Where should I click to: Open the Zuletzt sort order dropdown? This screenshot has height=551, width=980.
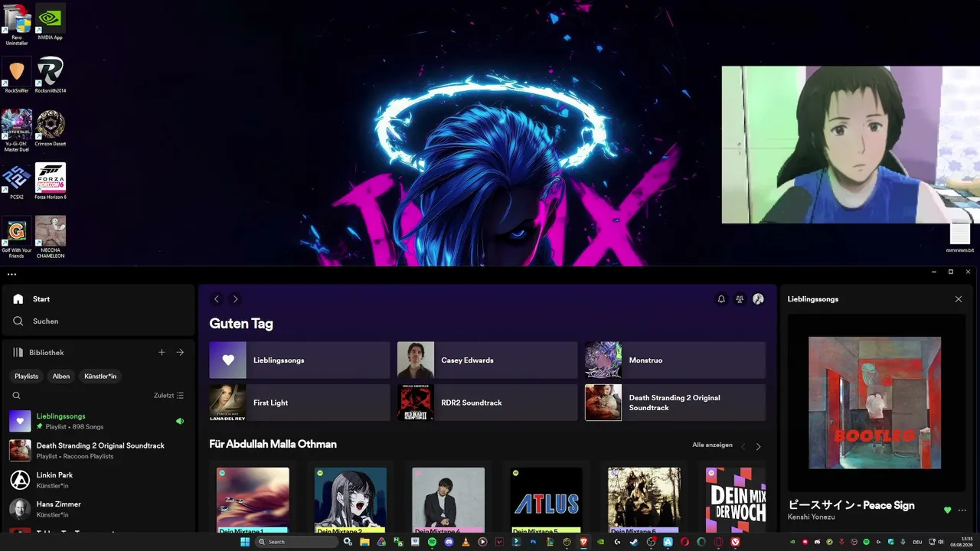(168, 396)
